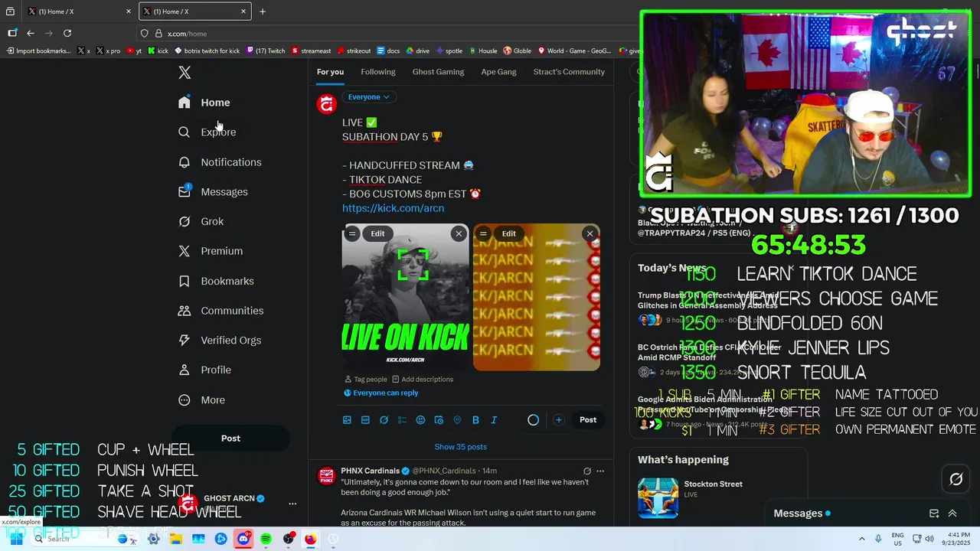
Task: Open Spotify from the taskbar
Action: point(266,539)
